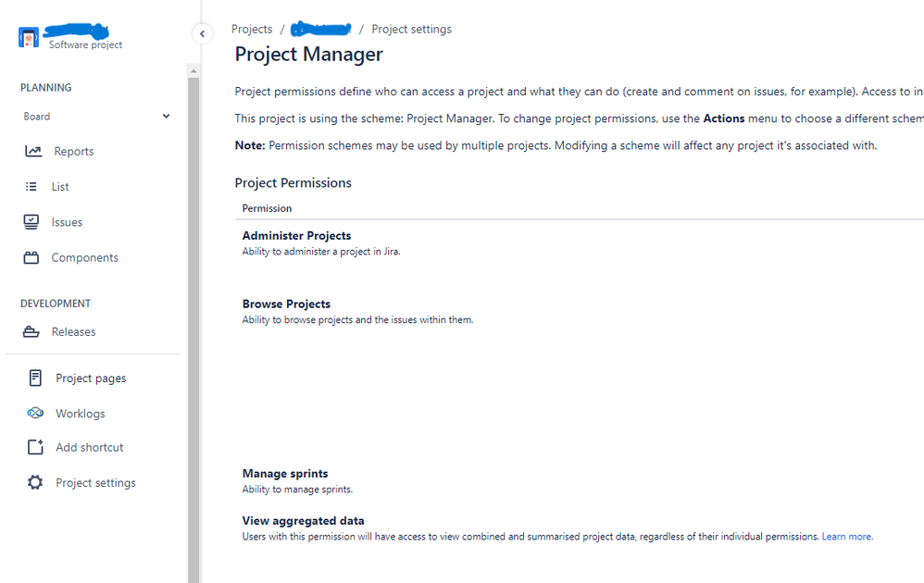Click the sidebar vertical scrollbar track
Screen dimensions: 924x583
coord(194,329)
